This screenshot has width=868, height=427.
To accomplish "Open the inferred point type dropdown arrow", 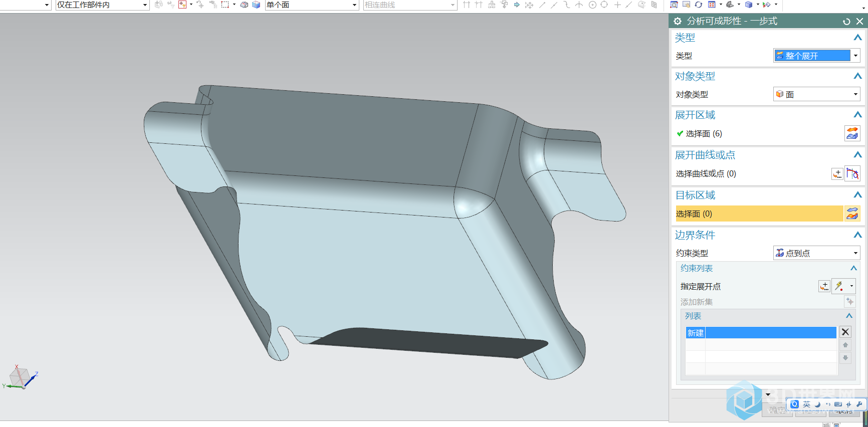I will [x=851, y=286].
